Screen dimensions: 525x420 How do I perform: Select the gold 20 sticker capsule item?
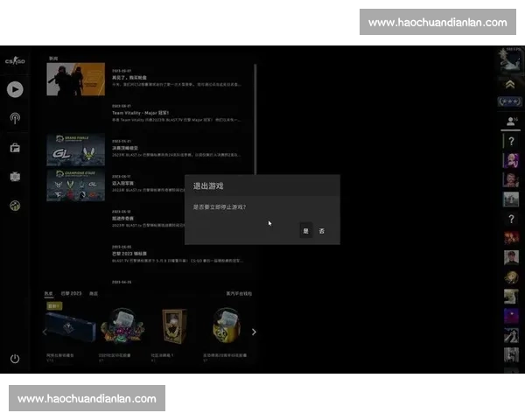[227, 325]
